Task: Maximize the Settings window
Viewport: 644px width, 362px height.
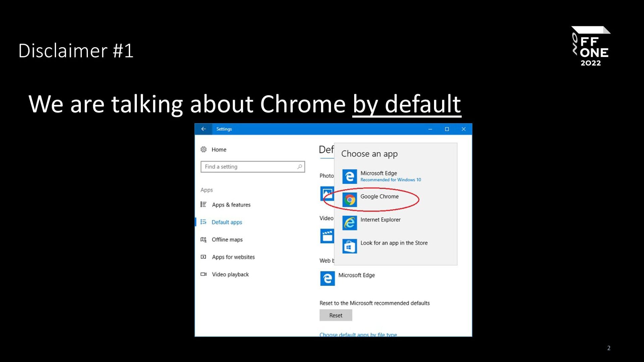Action: coord(447,129)
